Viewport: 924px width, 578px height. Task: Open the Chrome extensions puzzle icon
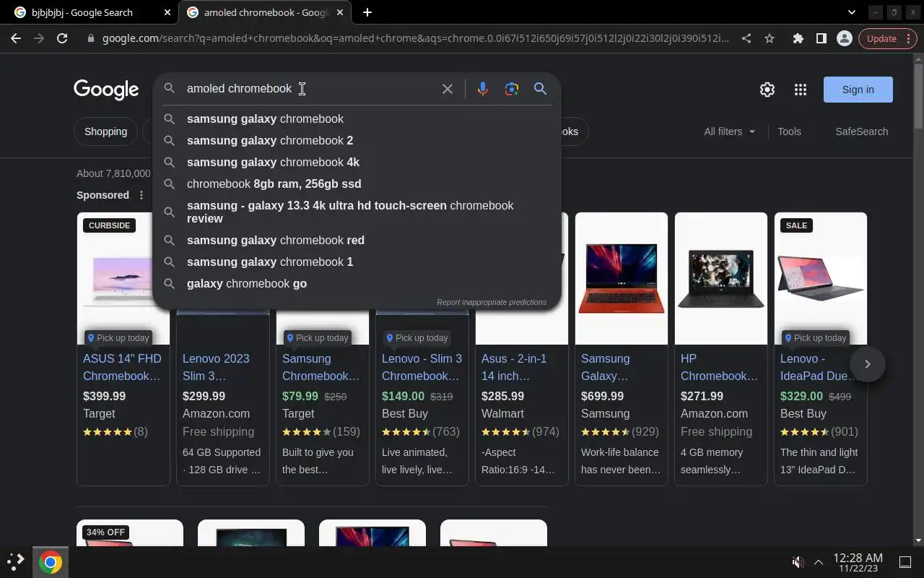tap(798, 38)
